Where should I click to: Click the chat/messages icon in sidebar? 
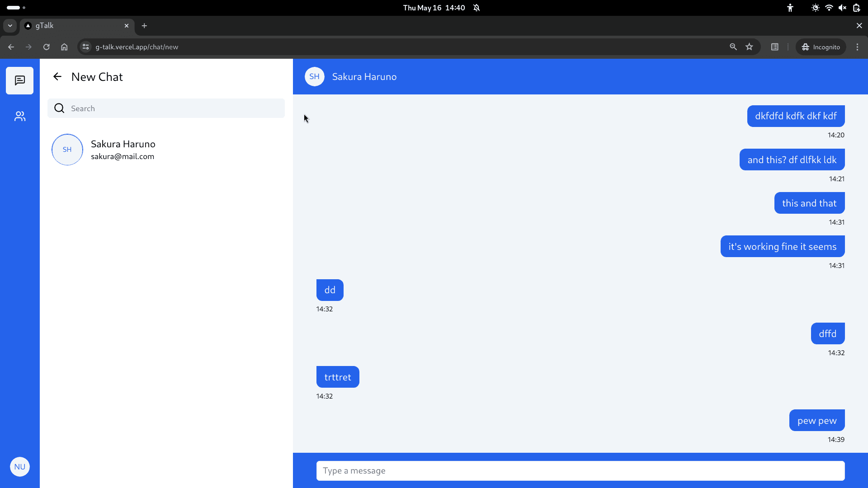pos(20,80)
